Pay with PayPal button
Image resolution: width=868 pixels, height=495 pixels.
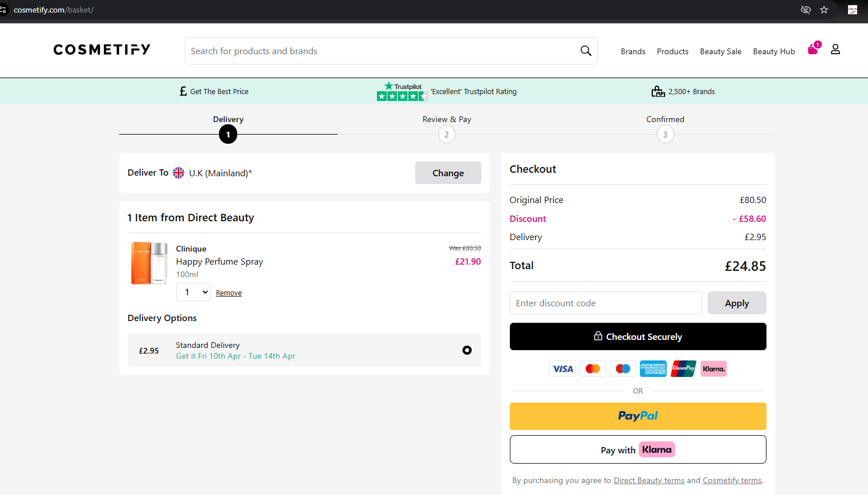(638, 416)
